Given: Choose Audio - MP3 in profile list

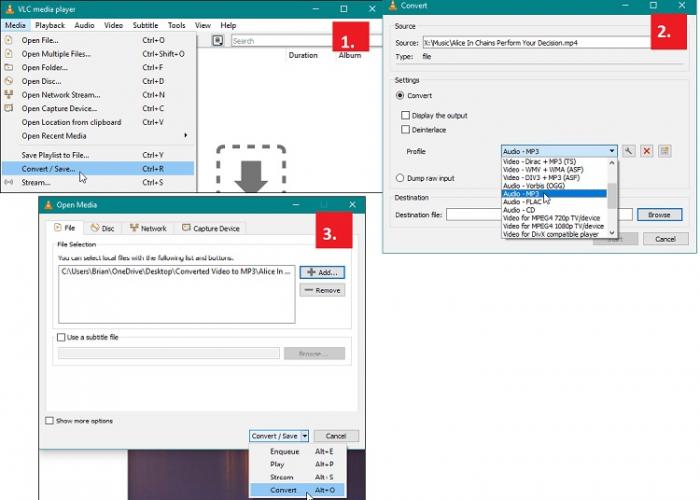Looking at the screenshot, I should point(554,194).
